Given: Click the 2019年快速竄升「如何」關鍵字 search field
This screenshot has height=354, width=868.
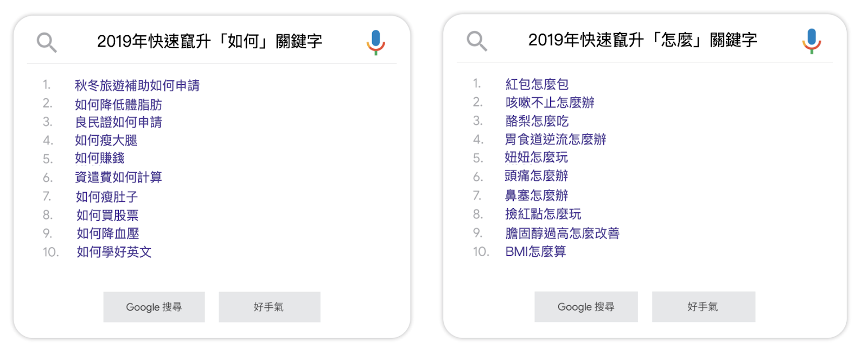Looking at the screenshot, I should pyautogui.click(x=209, y=41).
